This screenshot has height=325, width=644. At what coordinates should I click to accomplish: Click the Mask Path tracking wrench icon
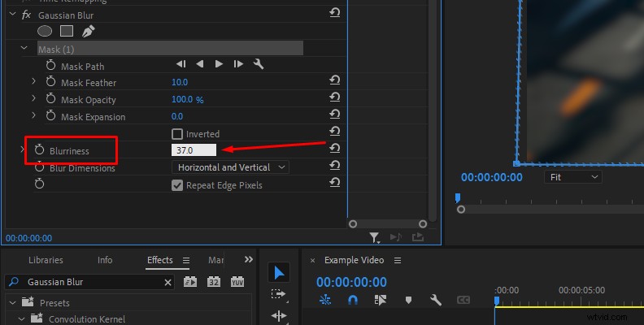(x=259, y=65)
